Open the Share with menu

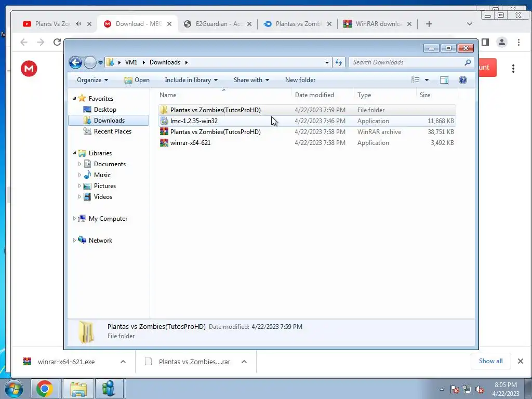pos(251,80)
